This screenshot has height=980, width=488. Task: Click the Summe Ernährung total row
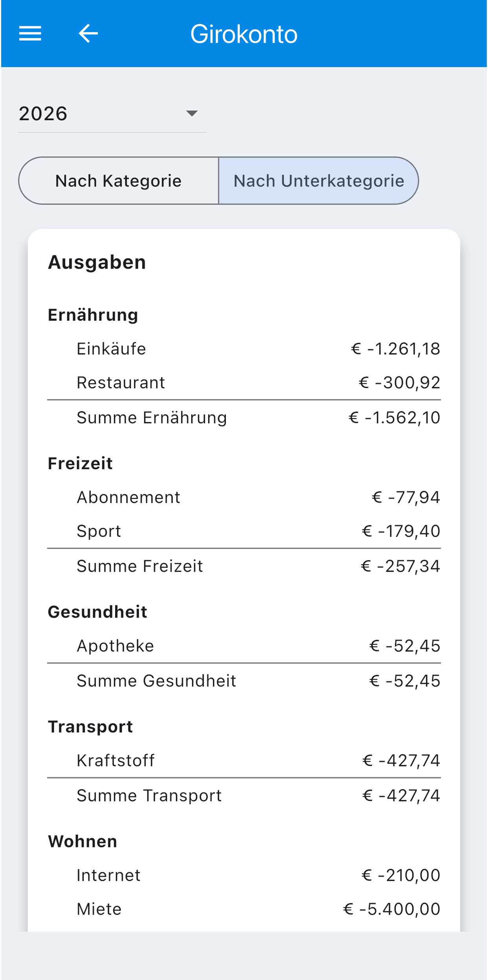[244, 417]
